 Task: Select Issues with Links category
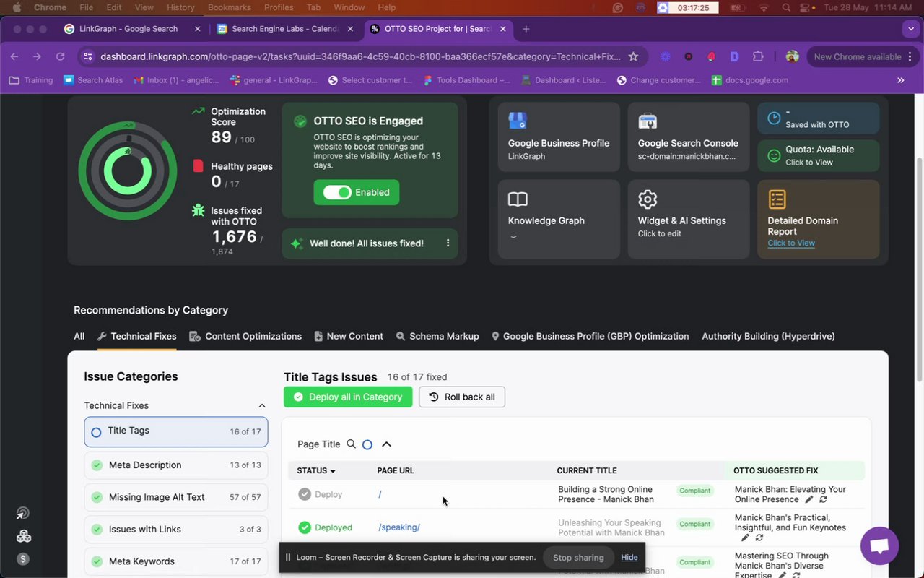click(x=176, y=529)
